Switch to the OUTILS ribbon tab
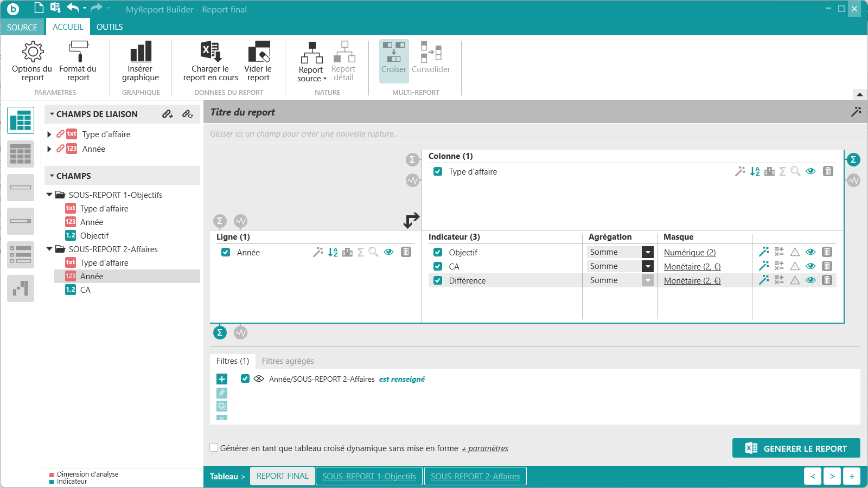 (110, 27)
